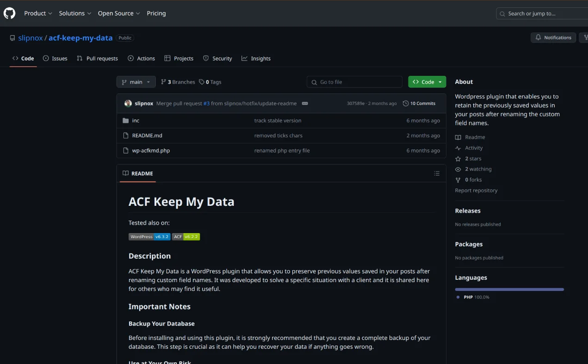Screen dimensions: 588x364
Task: Expand commit message ellipsis icon
Action: [305, 103]
